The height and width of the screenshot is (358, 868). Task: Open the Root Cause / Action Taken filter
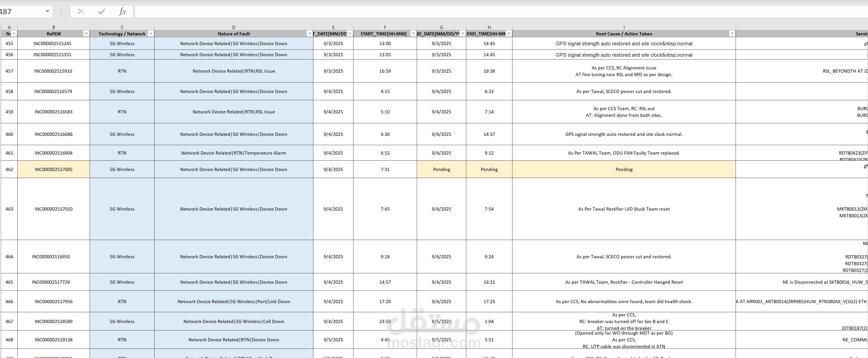[732, 33]
